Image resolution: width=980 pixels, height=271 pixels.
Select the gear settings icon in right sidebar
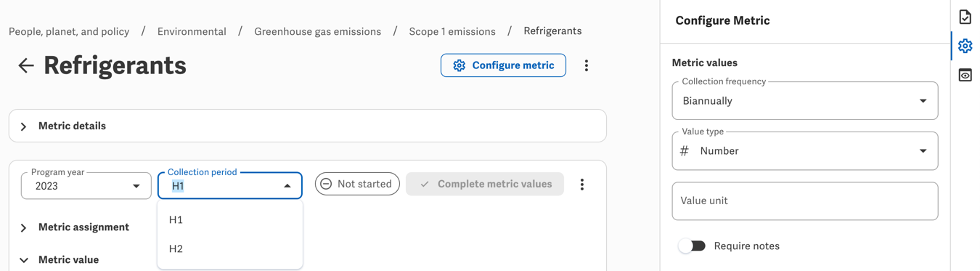(x=965, y=46)
